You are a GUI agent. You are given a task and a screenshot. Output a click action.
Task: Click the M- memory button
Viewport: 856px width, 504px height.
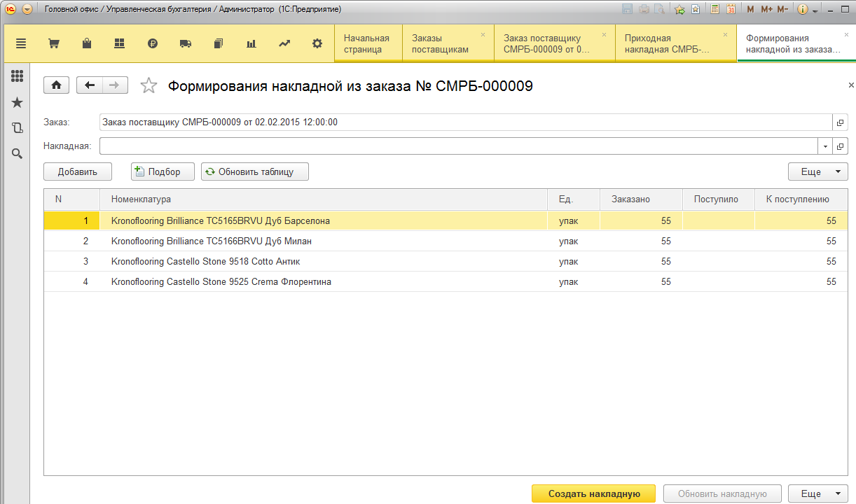782,9
